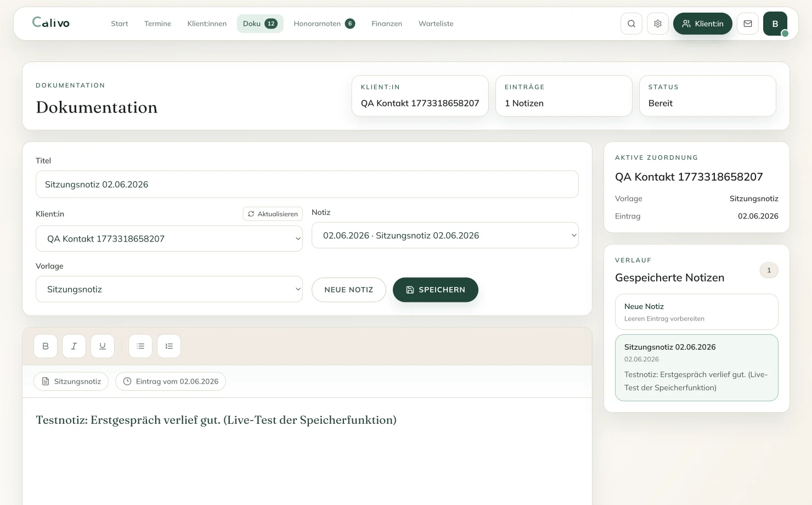
Task: Click into the Titel input field
Action: pyautogui.click(x=307, y=184)
